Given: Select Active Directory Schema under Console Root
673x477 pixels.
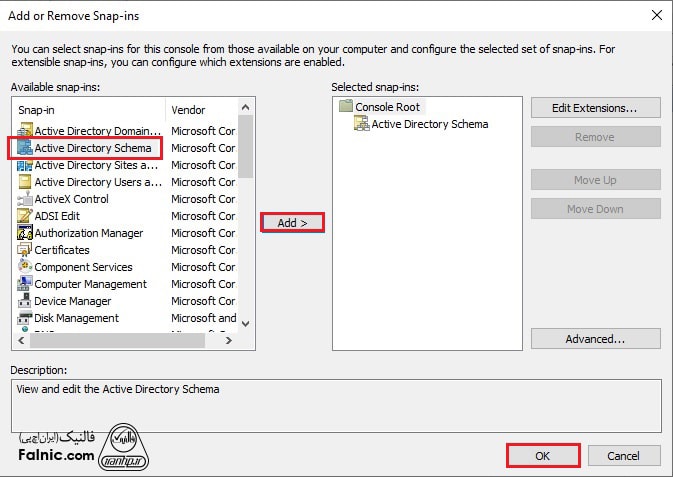Looking at the screenshot, I should coord(429,124).
